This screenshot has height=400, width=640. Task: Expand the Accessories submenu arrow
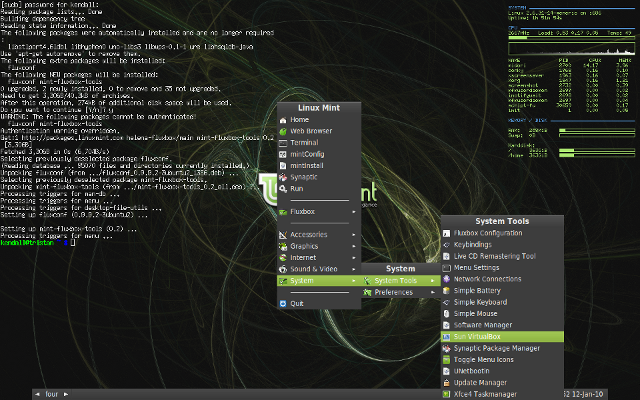(x=354, y=235)
